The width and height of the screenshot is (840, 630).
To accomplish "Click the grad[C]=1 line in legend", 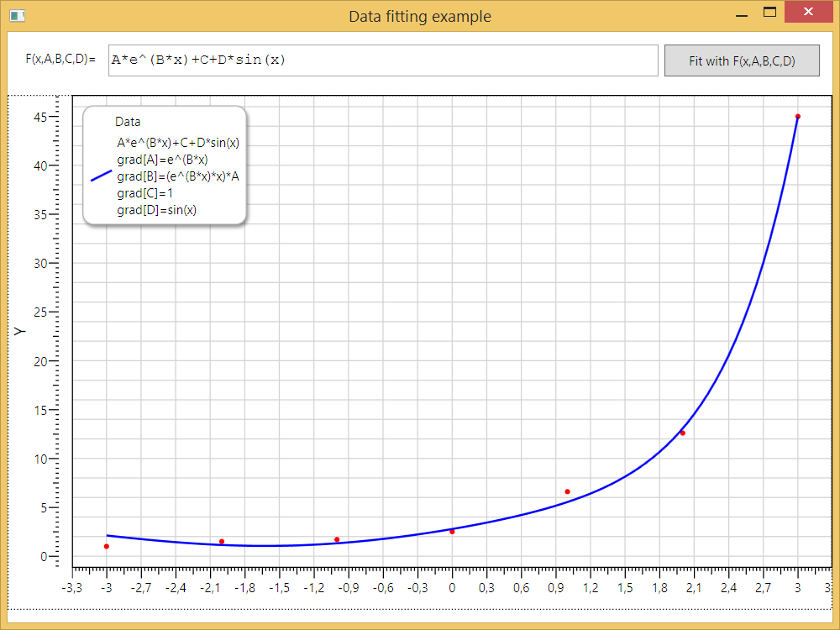I will (144, 193).
